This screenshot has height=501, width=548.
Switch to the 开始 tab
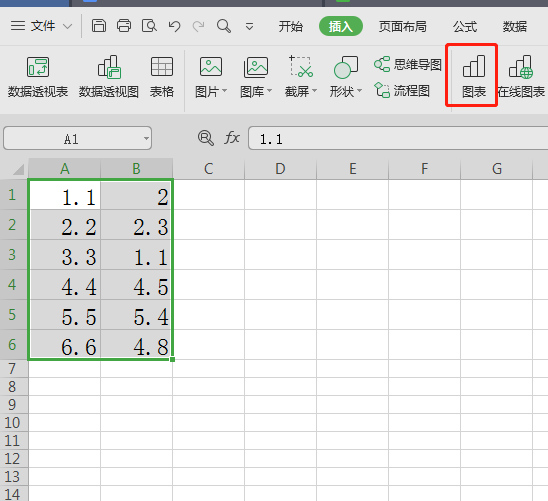(x=290, y=27)
